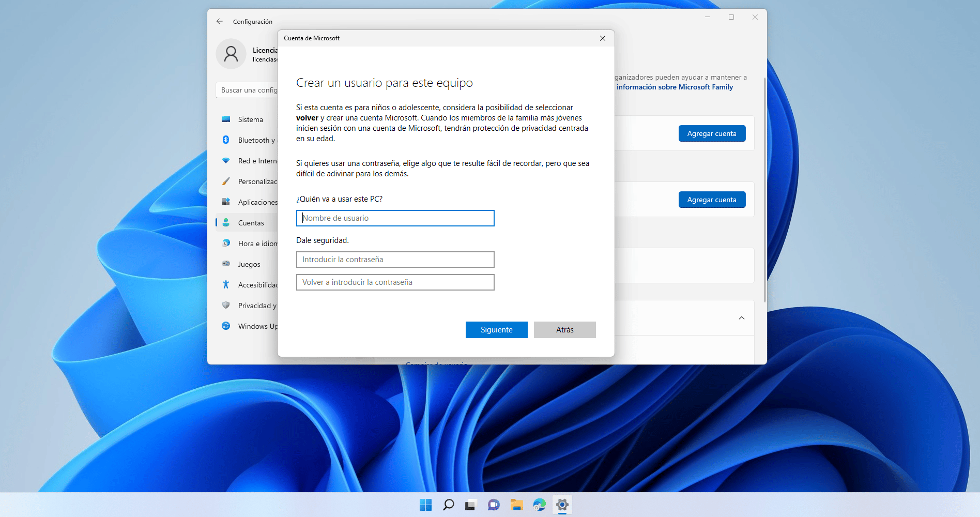This screenshot has height=517, width=980.
Task: Open Windows Search from the taskbar
Action: pyautogui.click(x=448, y=505)
